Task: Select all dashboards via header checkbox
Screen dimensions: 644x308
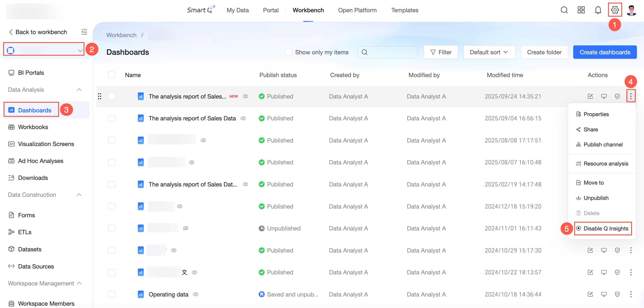Action: point(111,75)
